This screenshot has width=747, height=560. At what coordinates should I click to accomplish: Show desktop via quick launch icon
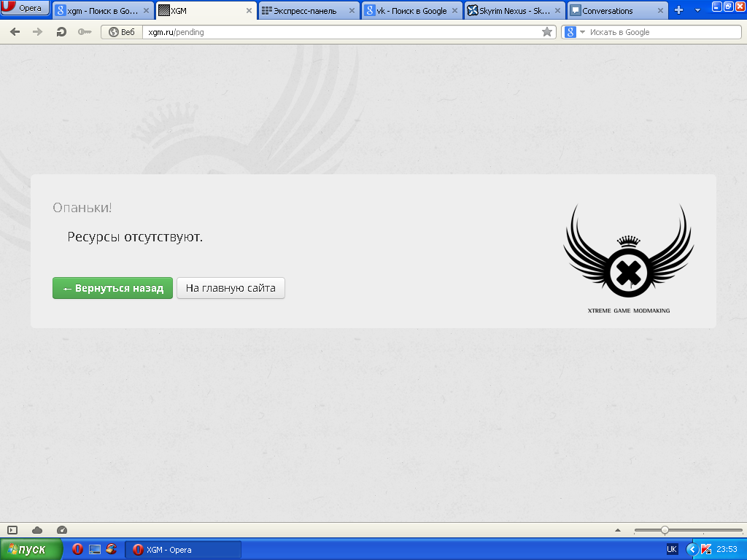click(x=95, y=550)
